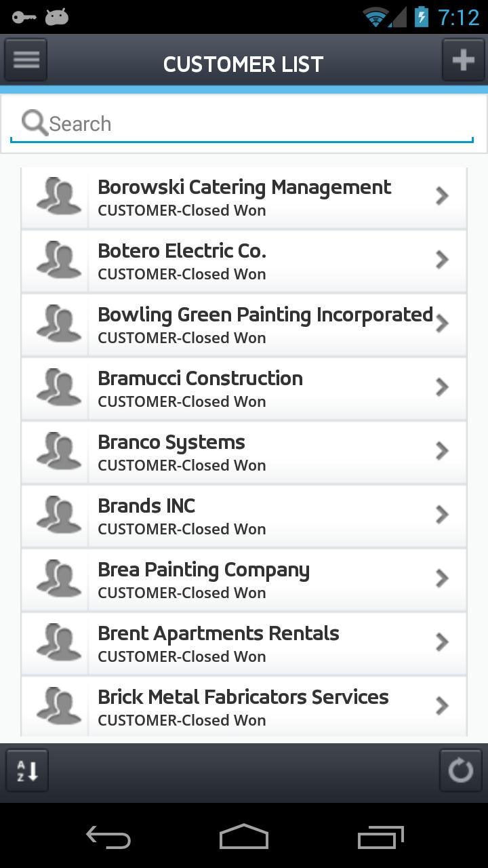This screenshot has width=488, height=868.
Task: Tap the battery status indicator
Action: (x=421, y=17)
